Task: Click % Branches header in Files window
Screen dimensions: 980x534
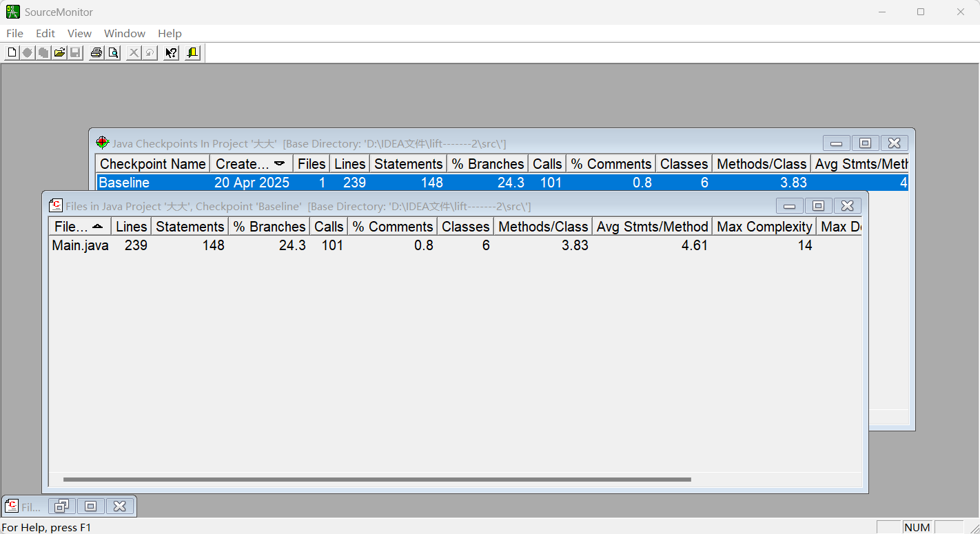Action: (x=269, y=227)
